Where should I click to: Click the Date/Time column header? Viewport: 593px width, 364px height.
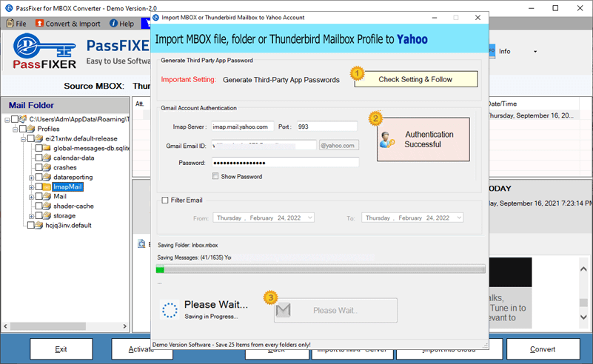[503, 104]
